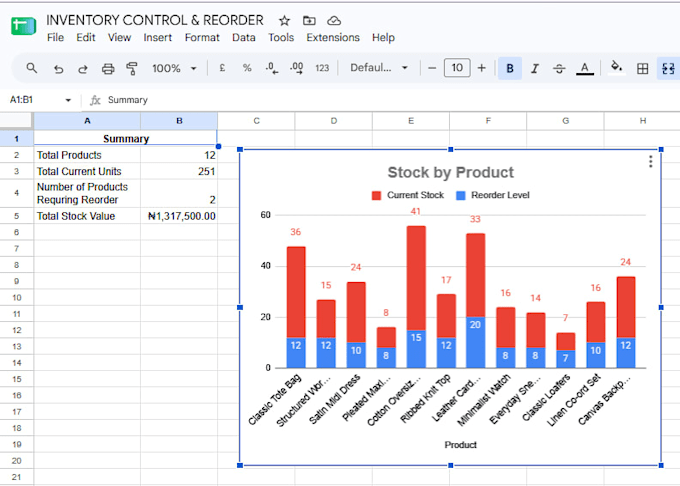The width and height of the screenshot is (680, 486).
Task: Undo the last action
Action: coord(59,68)
